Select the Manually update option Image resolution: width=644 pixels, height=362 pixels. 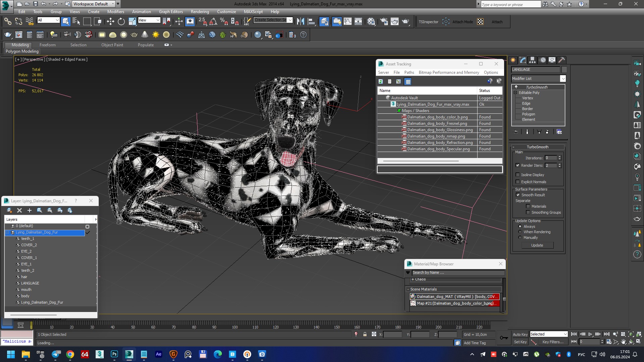[520, 238]
